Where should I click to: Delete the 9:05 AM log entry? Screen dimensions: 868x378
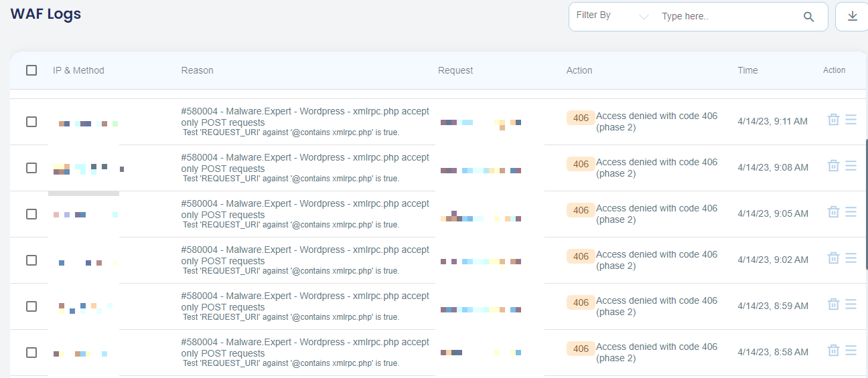[833, 211]
